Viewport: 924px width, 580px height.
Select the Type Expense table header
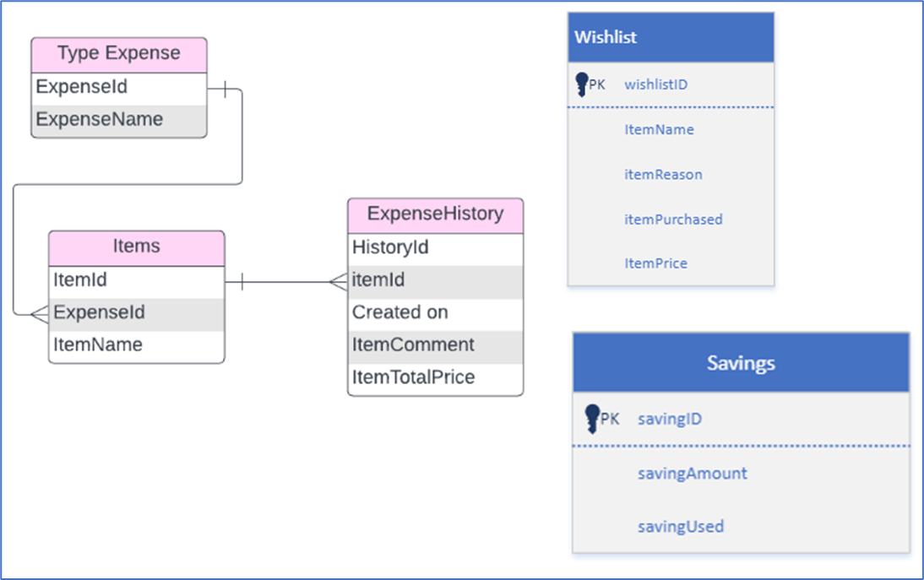(x=119, y=54)
